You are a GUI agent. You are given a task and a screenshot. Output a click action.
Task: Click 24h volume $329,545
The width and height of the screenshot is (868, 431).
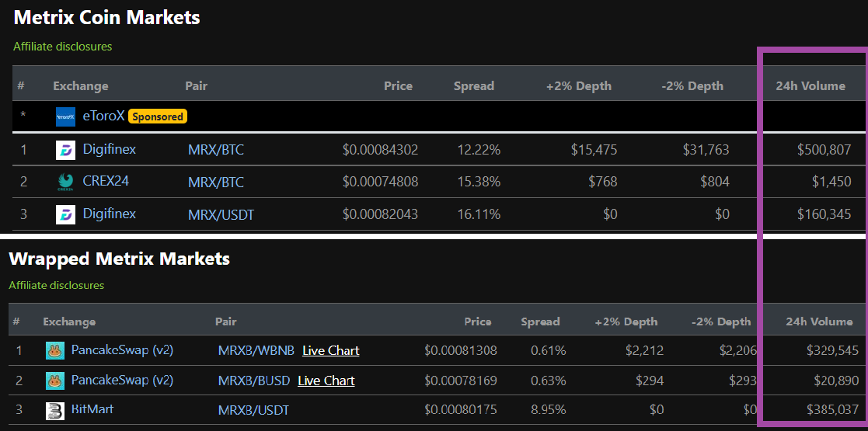pos(832,351)
